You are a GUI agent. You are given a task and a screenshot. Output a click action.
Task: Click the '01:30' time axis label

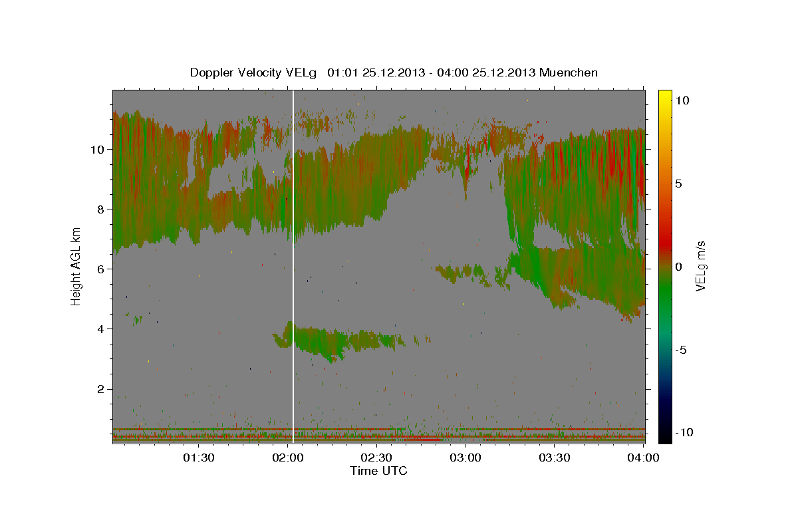click(x=198, y=458)
